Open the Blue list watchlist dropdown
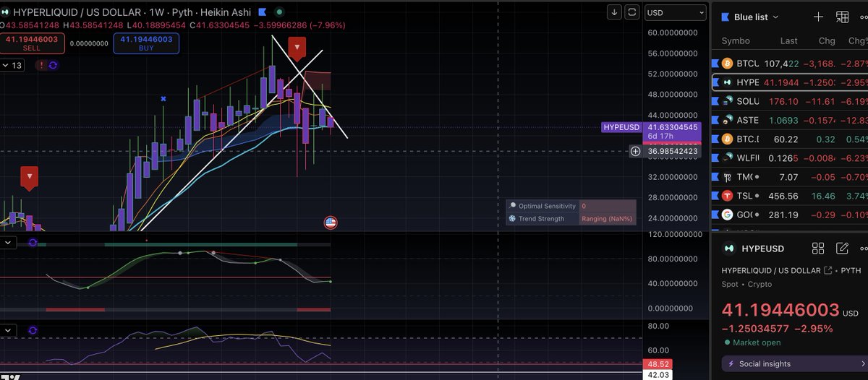Image resolution: width=868 pixels, height=380 pixels. pos(756,17)
